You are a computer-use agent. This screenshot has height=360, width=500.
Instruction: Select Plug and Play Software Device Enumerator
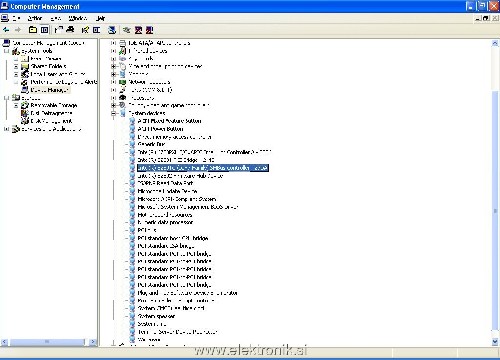[187, 293]
